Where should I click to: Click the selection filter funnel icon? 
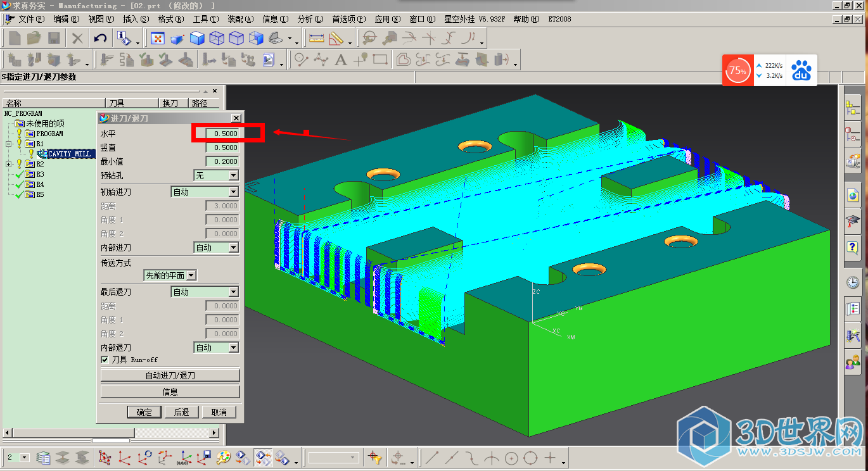[x=374, y=457]
